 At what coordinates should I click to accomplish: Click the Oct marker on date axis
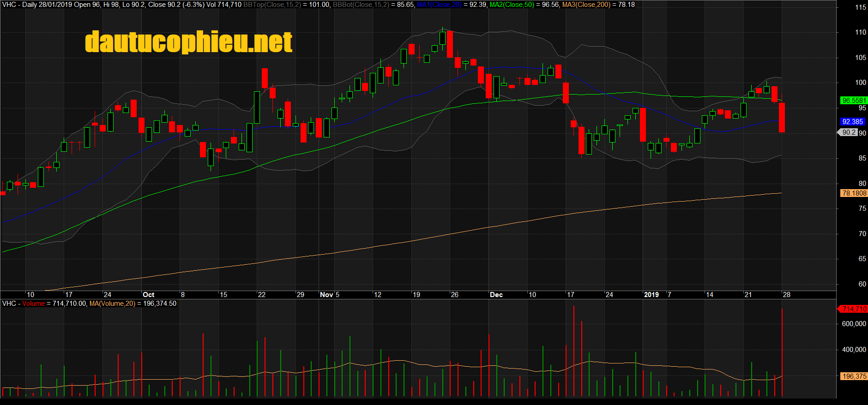point(148,295)
